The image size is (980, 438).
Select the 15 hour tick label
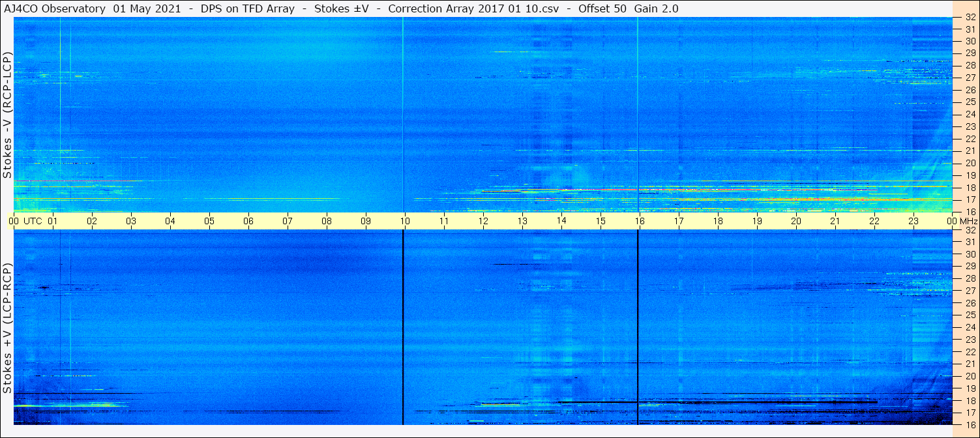click(x=601, y=221)
